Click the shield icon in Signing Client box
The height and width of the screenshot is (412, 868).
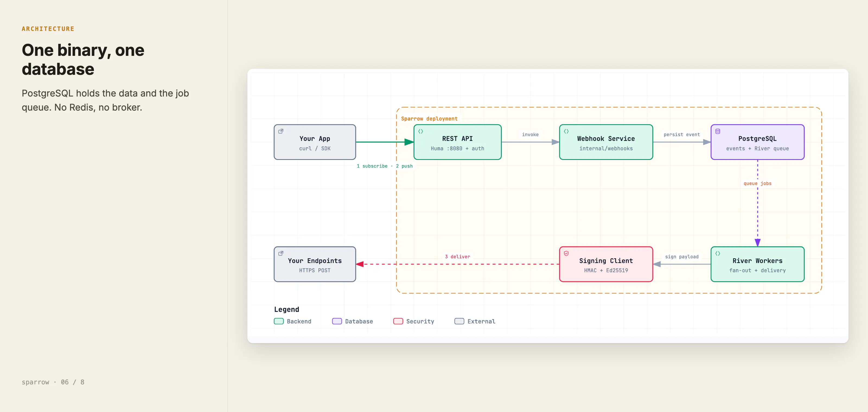[x=566, y=253]
